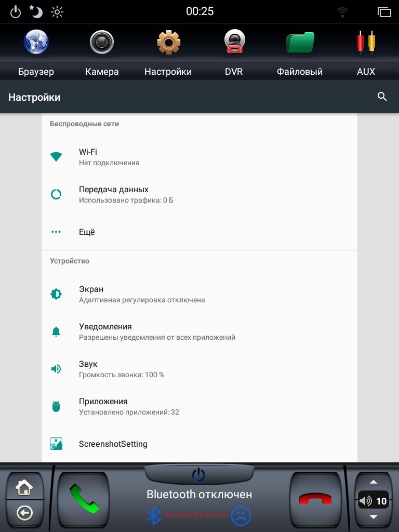Tap 'Установлено приложений: 32' text
This screenshot has width=399, height=532.
[129, 412]
